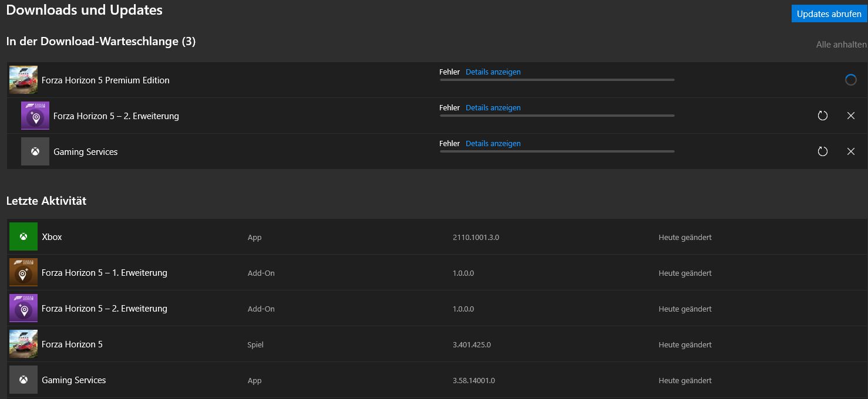
Task: Click the Forza Horizon 5 – 1. Erweiterung icon
Action: [x=23, y=272]
